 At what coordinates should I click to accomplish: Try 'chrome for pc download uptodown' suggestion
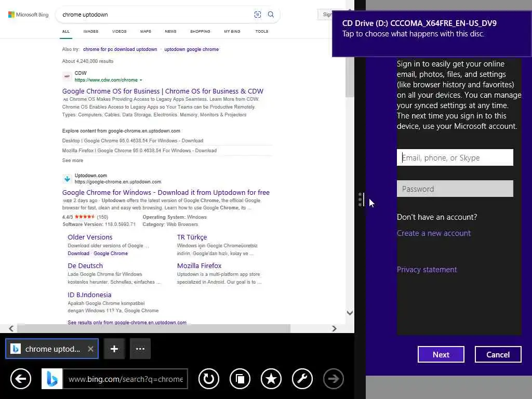pos(120,49)
